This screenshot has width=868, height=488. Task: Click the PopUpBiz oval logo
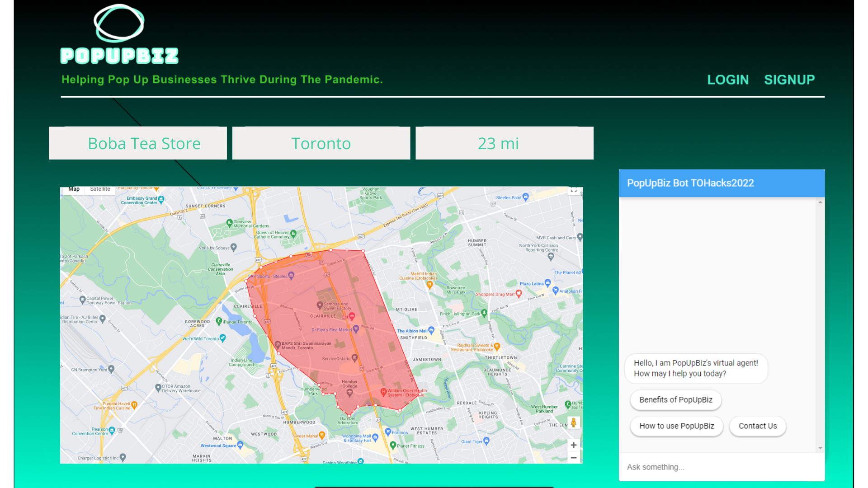tap(119, 23)
